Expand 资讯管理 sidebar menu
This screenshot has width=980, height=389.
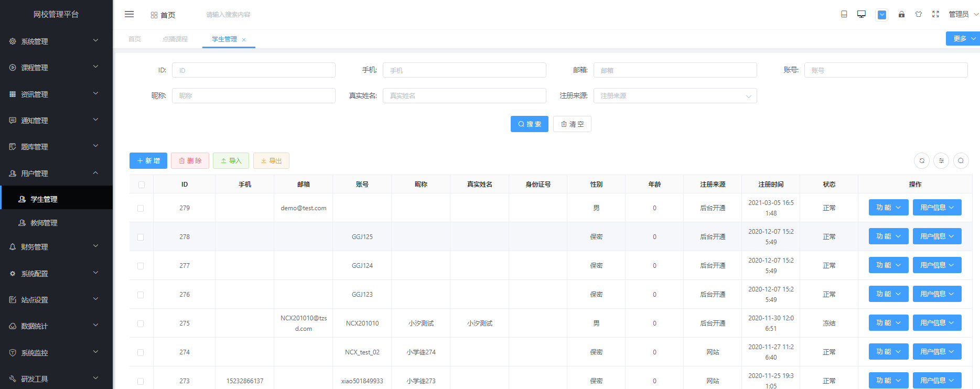56,94
